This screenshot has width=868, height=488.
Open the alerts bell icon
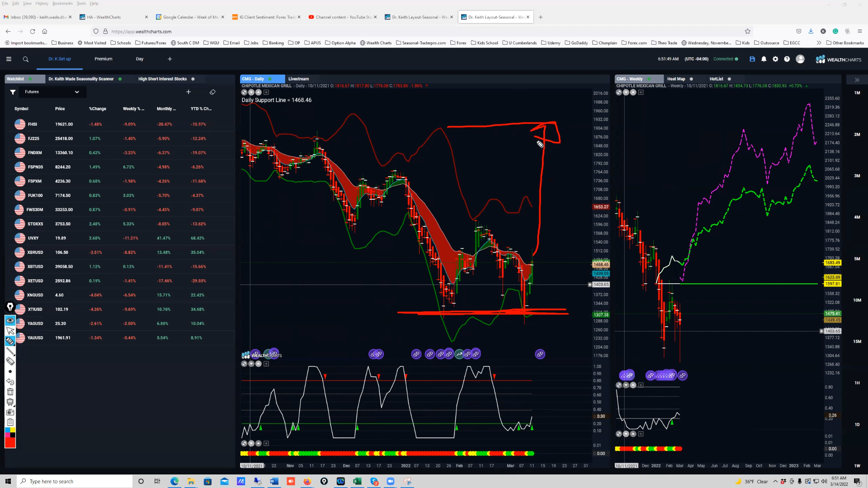pos(764,59)
